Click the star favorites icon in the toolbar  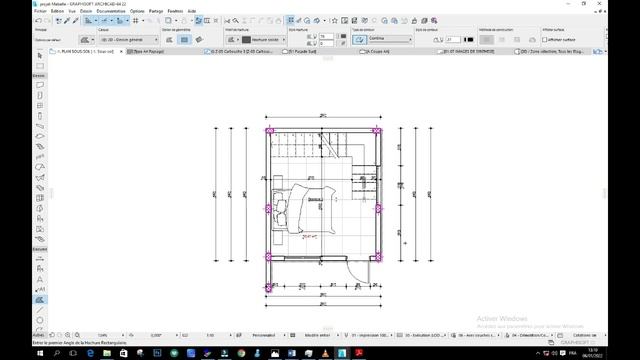tap(335, 20)
